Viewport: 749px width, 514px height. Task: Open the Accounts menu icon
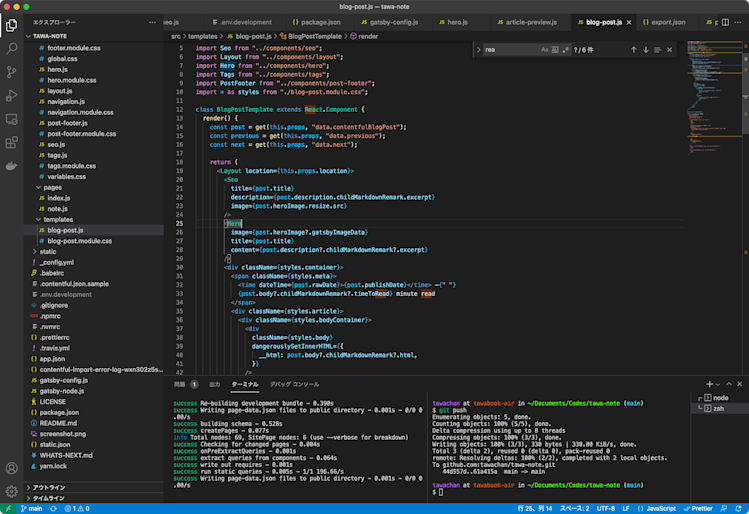click(11, 468)
